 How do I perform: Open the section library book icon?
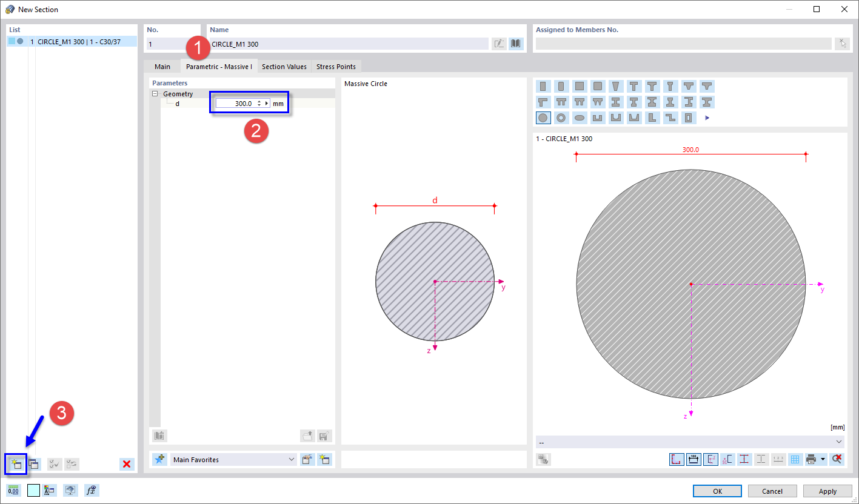click(515, 43)
